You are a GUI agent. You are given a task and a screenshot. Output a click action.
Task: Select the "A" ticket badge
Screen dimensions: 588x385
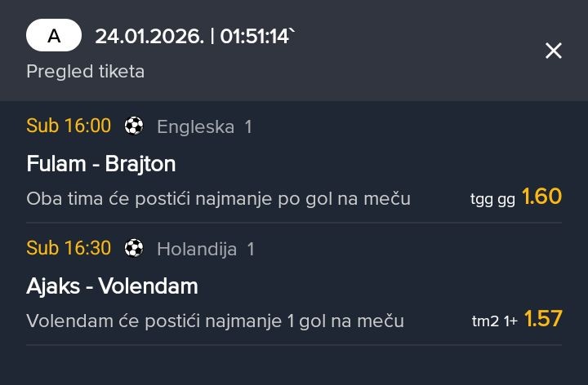54,36
